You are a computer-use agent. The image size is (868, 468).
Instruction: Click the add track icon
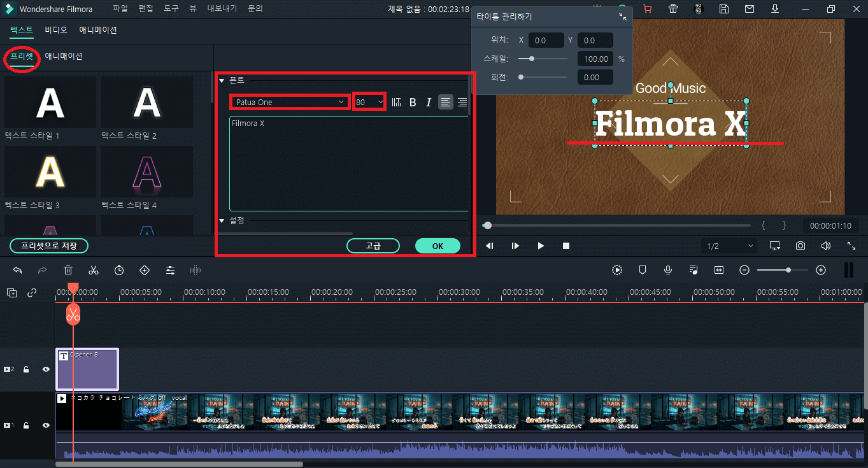click(x=12, y=293)
